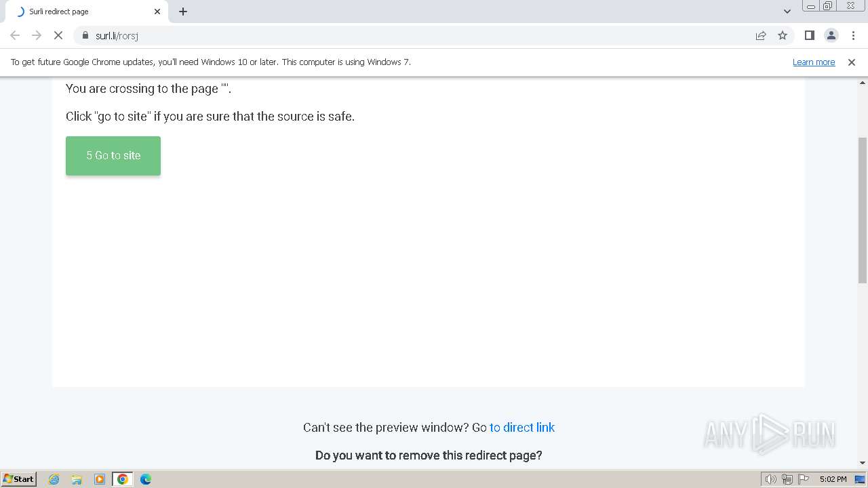
Task: View site information lock icon
Action: click(x=85, y=35)
